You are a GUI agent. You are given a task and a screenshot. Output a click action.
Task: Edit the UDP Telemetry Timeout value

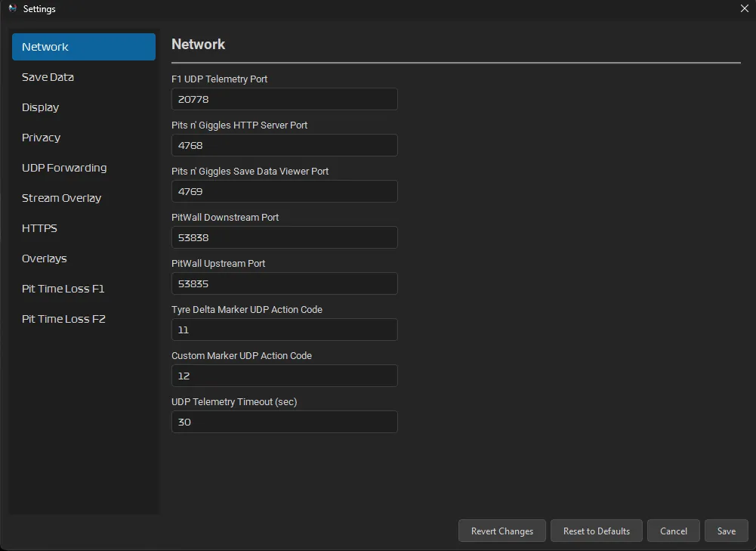pyautogui.click(x=284, y=422)
